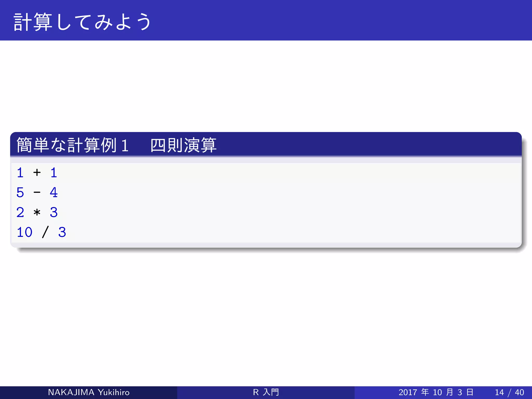Click the number 10 in the division line
Image resolution: width=532 pixels, height=399 pixels.
(24, 232)
